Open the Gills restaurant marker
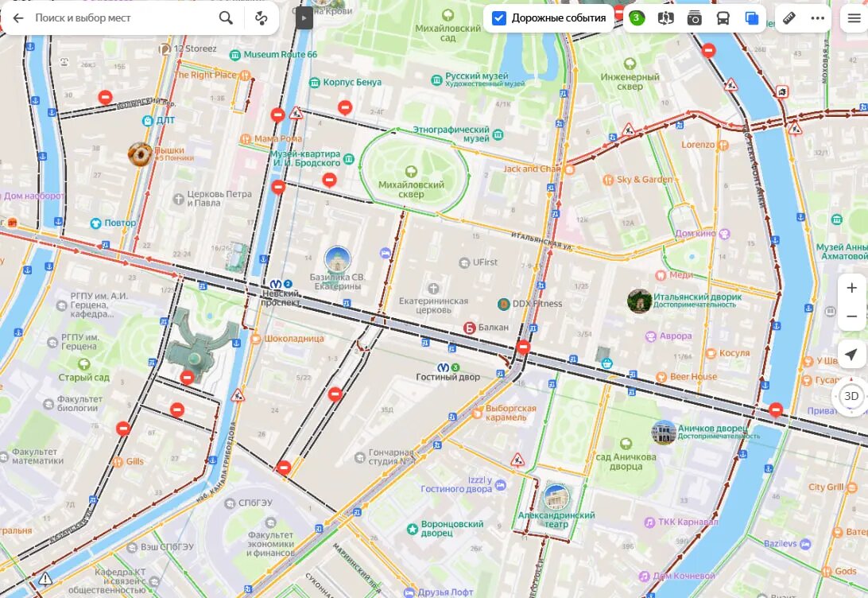The height and width of the screenshot is (598, 868). 118,462
